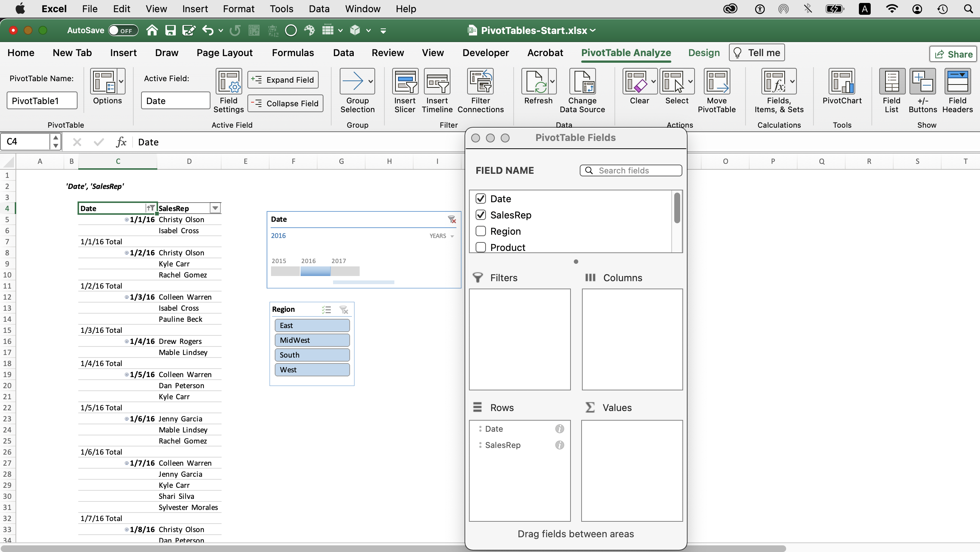Toggle the Field Headers icon

tap(957, 82)
